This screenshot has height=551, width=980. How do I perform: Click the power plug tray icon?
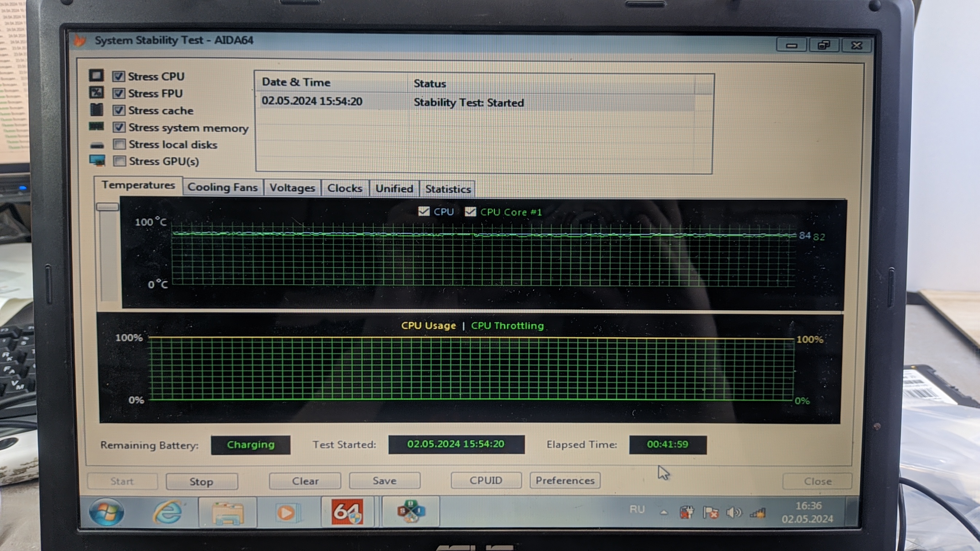click(687, 512)
